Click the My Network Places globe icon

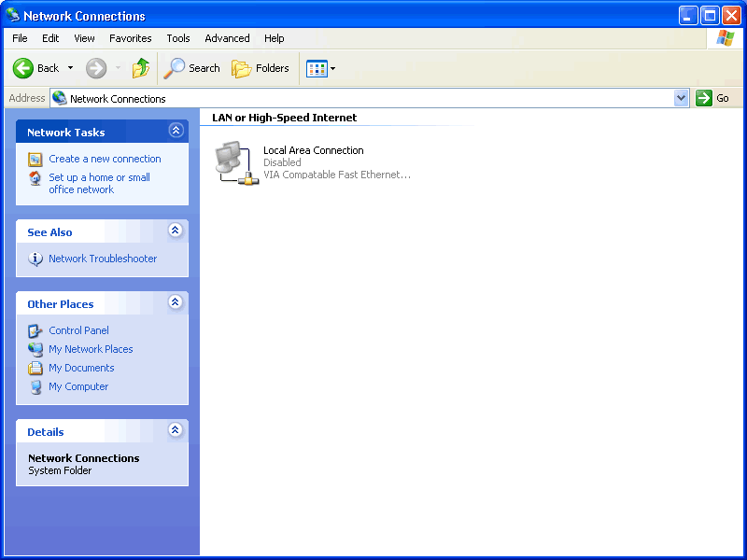coord(35,349)
